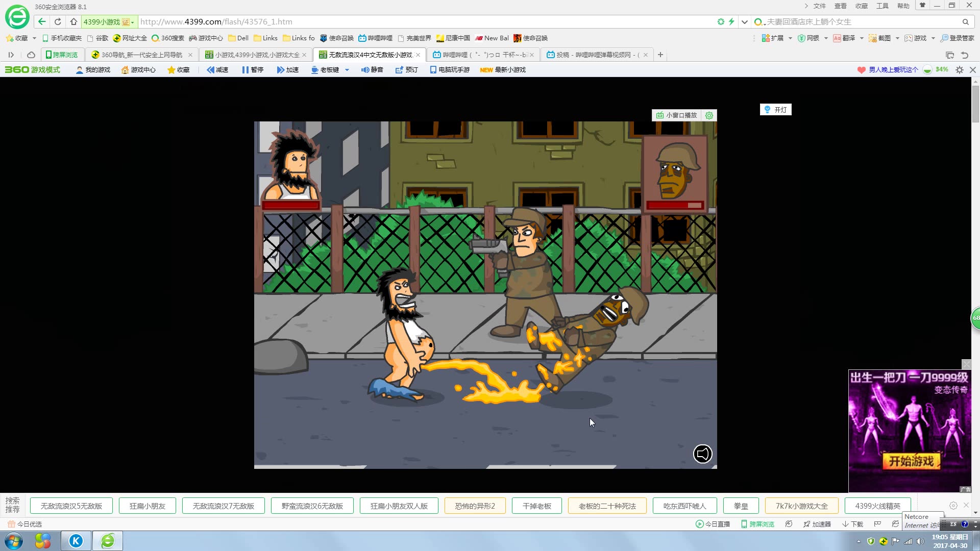Open 登录管家 login manager
The height and width of the screenshot is (551, 980).
pyautogui.click(x=958, y=38)
